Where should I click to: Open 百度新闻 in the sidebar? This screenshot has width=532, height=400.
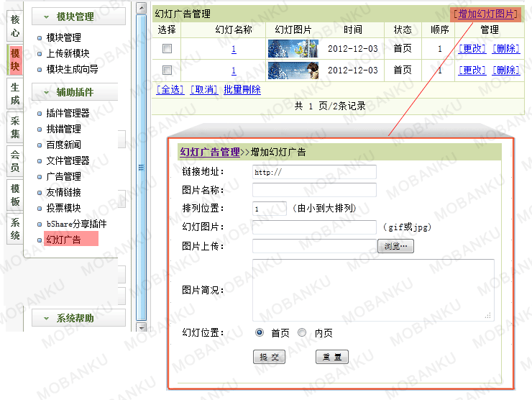63,145
